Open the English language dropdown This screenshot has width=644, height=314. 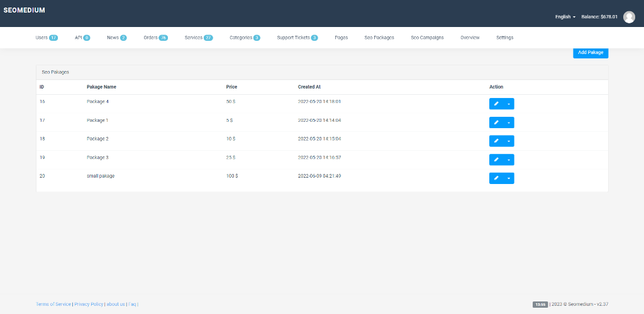(x=565, y=17)
